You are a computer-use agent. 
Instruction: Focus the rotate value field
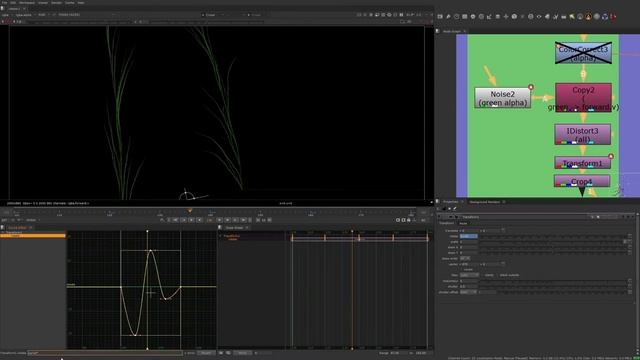pos(469,236)
